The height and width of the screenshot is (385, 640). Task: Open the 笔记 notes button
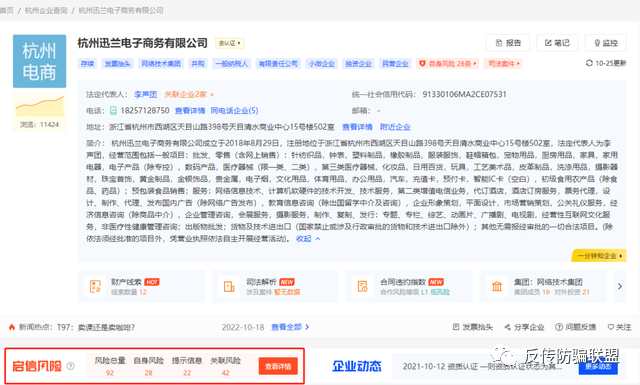[x=557, y=43]
